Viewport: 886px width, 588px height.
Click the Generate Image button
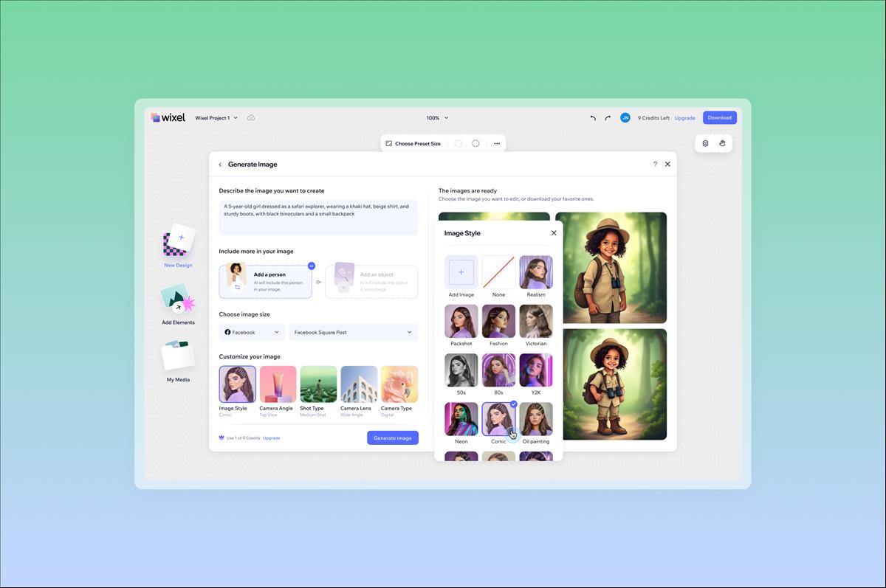[x=393, y=438]
